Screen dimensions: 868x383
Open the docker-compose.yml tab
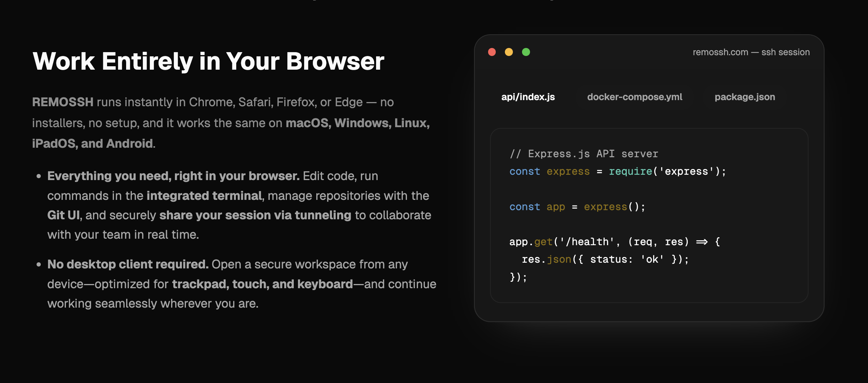click(x=634, y=97)
